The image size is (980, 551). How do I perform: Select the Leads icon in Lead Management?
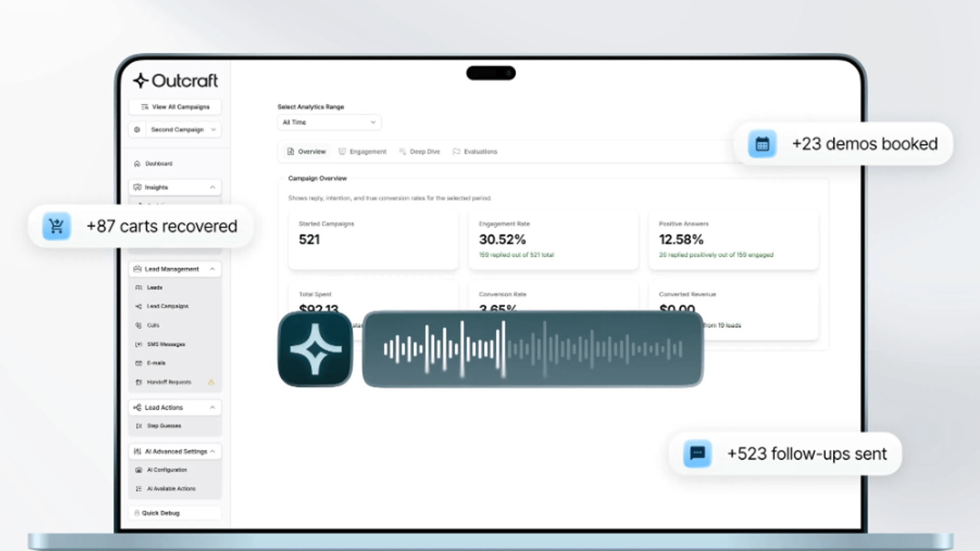pos(138,287)
